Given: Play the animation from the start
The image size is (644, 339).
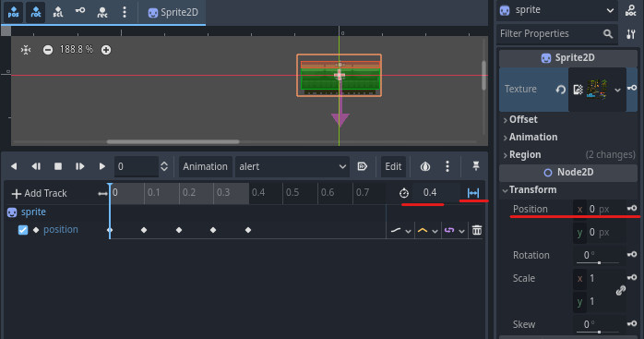Looking at the screenshot, I should [79, 166].
